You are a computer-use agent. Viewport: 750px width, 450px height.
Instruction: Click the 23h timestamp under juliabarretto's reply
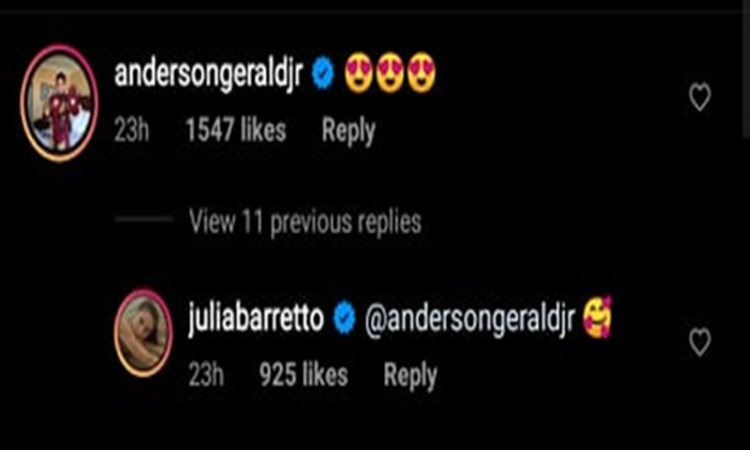click(x=206, y=374)
